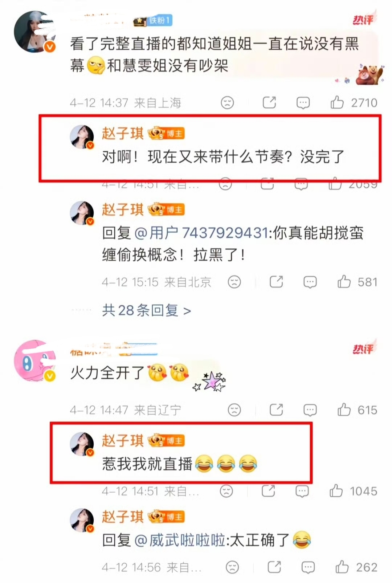Expand all 28 replies
This screenshot has width=392, height=583.
[x=146, y=310]
